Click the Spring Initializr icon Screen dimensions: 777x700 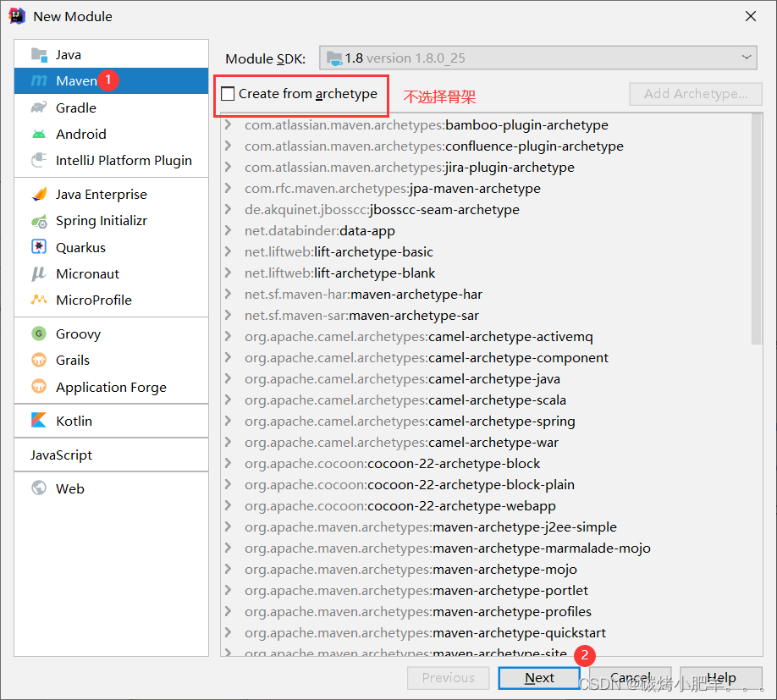click(x=39, y=221)
